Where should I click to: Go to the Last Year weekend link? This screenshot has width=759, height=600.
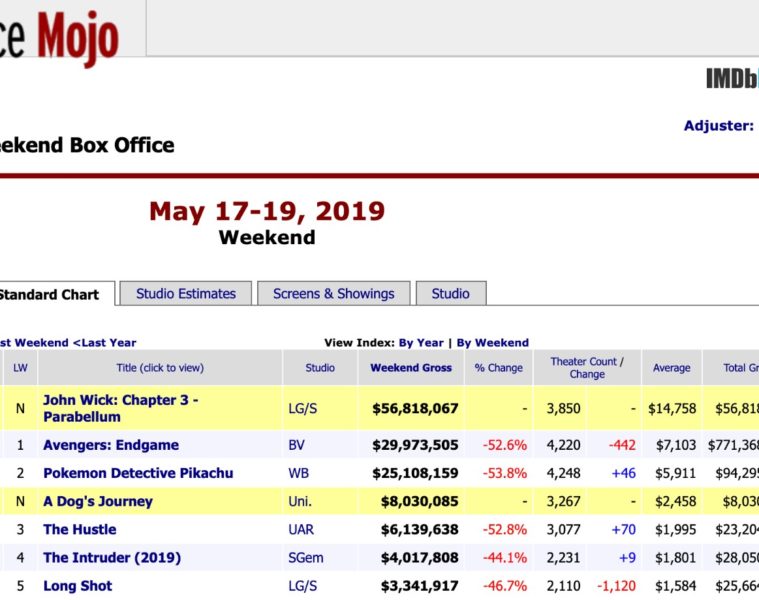pos(104,343)
